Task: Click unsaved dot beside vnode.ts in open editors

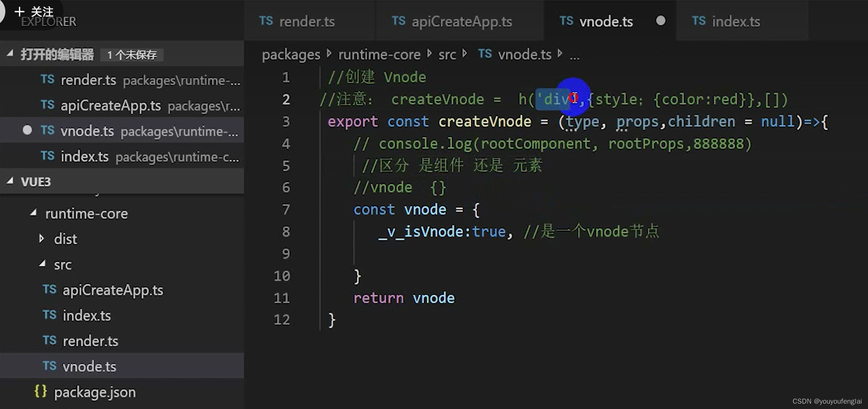Action: [27, 130]
